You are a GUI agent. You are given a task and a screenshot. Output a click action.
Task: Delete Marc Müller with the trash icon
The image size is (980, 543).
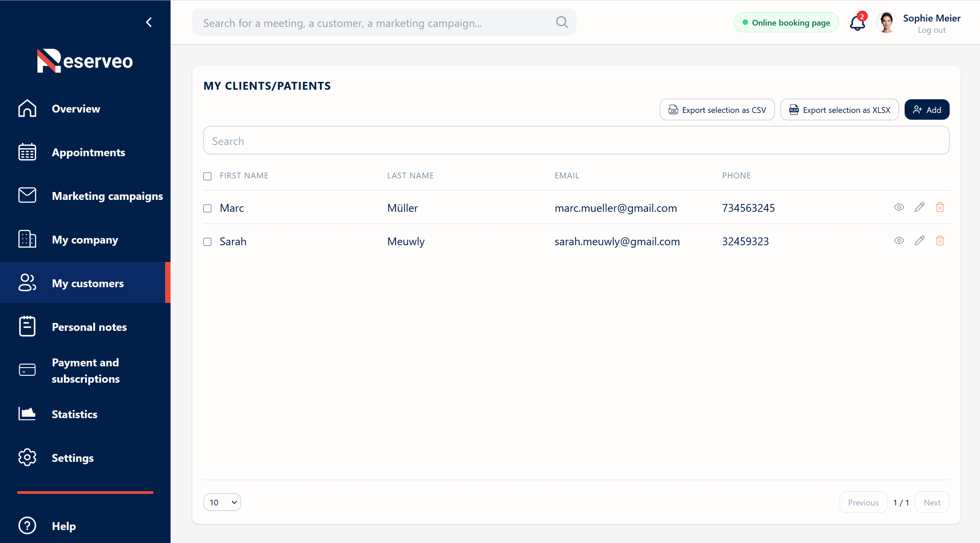coord(940,207)
